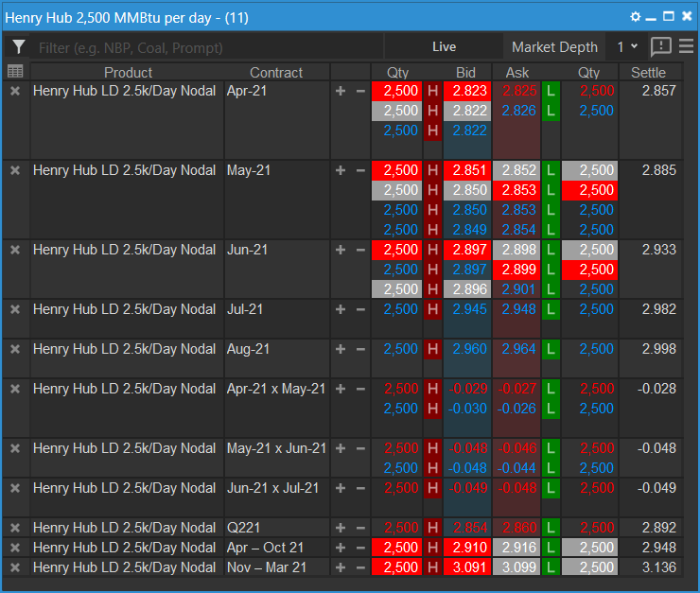The image size is (700, 593).
Task: Select May-21 bid price 2.851
Action: point(467,170)
